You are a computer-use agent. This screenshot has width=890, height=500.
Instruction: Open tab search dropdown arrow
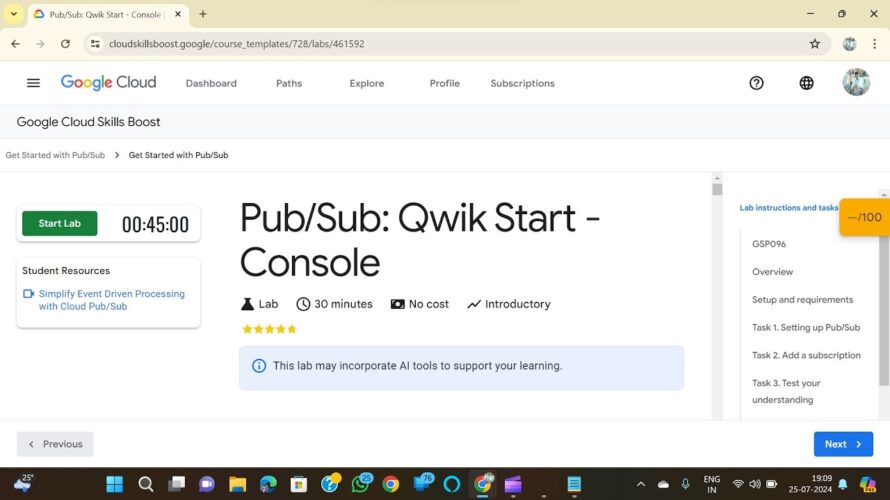coord(14,14)
